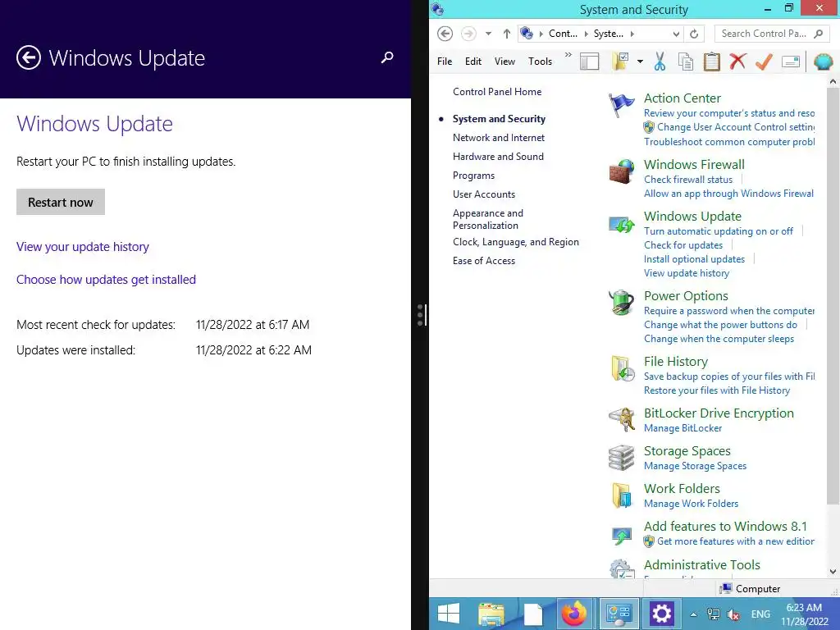Click the scroll down arrow in Control Panel
The image size is (840, 630).
click(833, 572)
